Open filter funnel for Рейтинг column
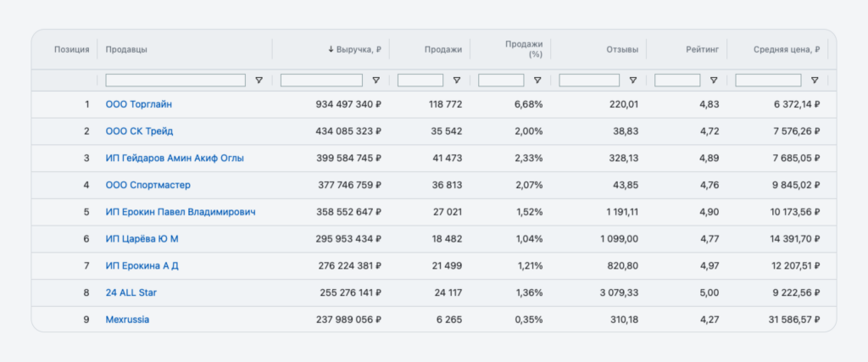 click(713, 81)
